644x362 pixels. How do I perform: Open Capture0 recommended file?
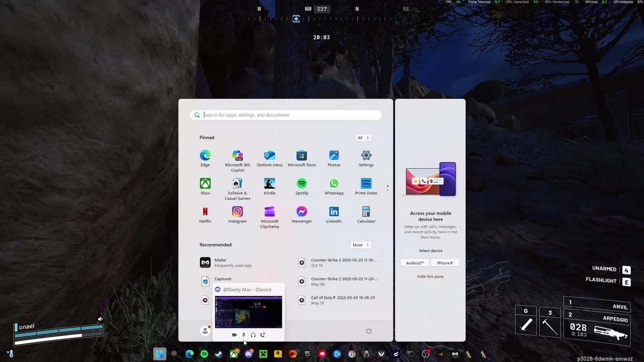pyautogui.click(x=223, y=279)
